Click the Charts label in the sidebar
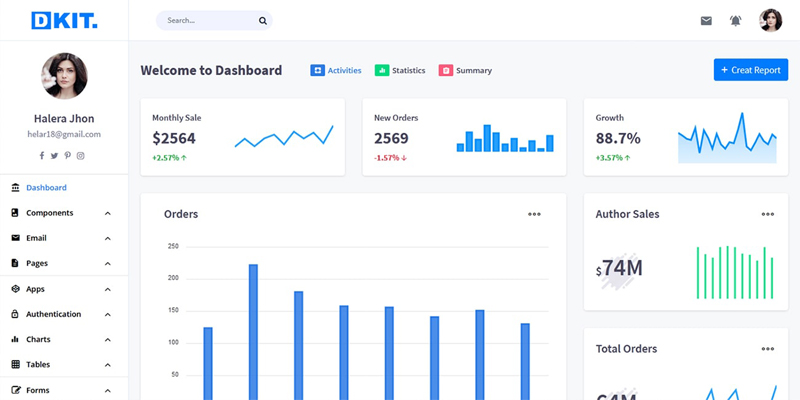Image resolution: width=800 pixels, height=400 pixels. point(38,339)
